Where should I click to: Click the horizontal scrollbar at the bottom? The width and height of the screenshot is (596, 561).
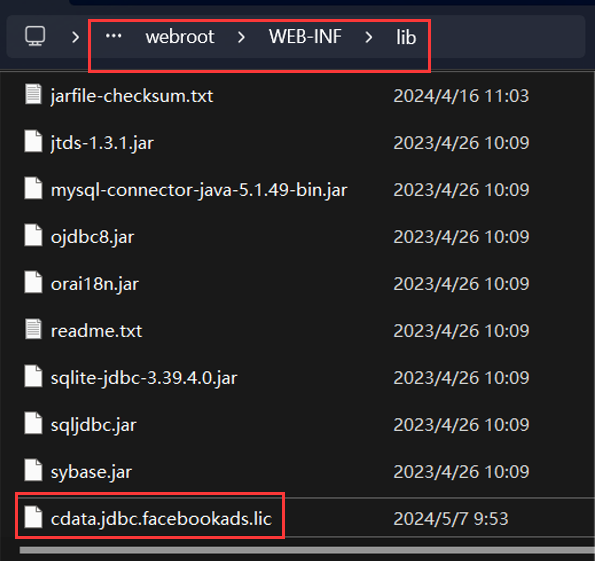[307, 550]
